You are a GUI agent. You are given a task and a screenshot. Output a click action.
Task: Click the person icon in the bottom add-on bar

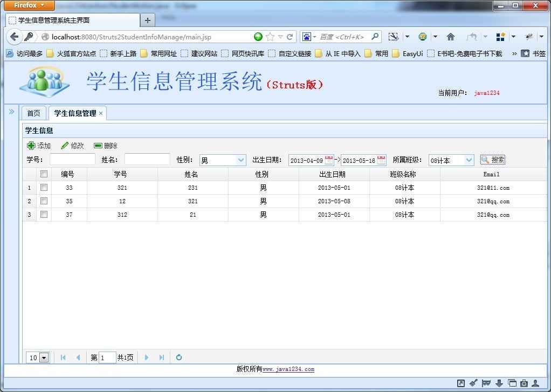(x=535, y=383)
